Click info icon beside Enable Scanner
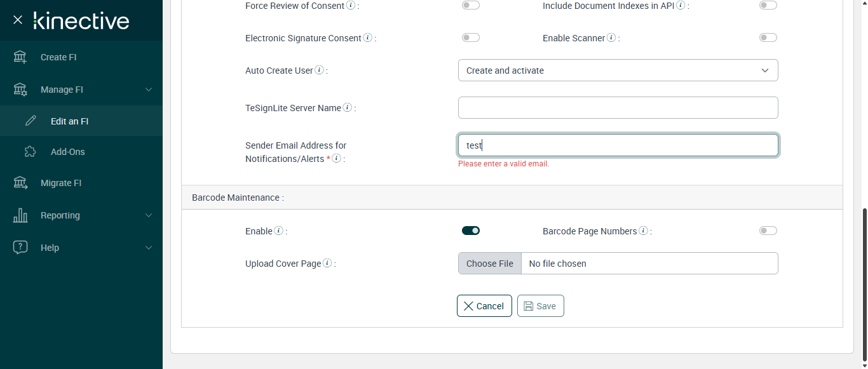 pyautogui.click(x=611, y=38)
